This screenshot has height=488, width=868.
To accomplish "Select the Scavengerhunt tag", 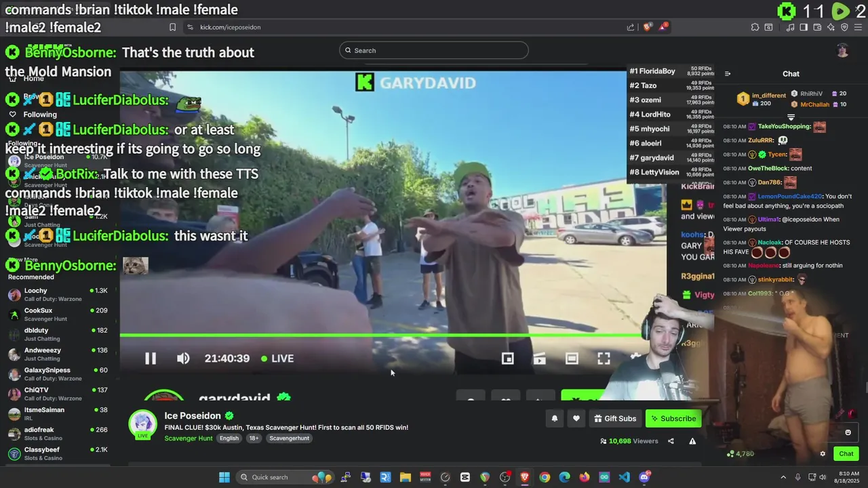I will click(289, 439).
